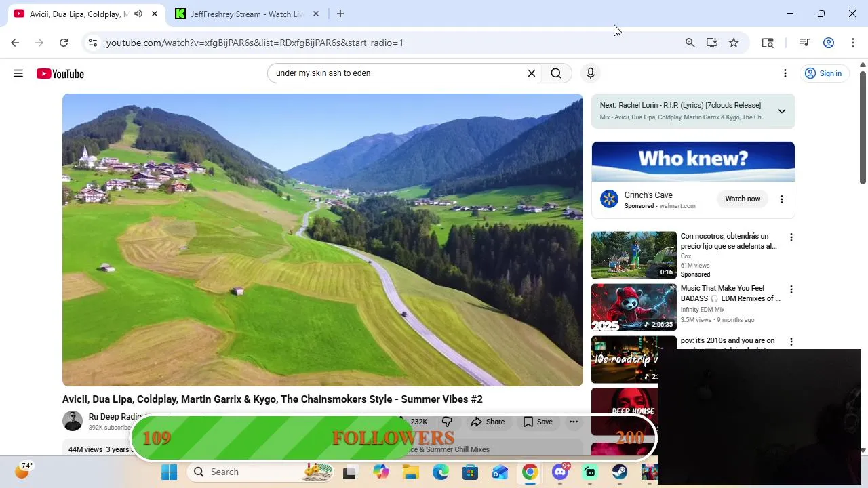Open a new browser tab
Viewport: 868px width, 488px height.
[x=340, y=14]
